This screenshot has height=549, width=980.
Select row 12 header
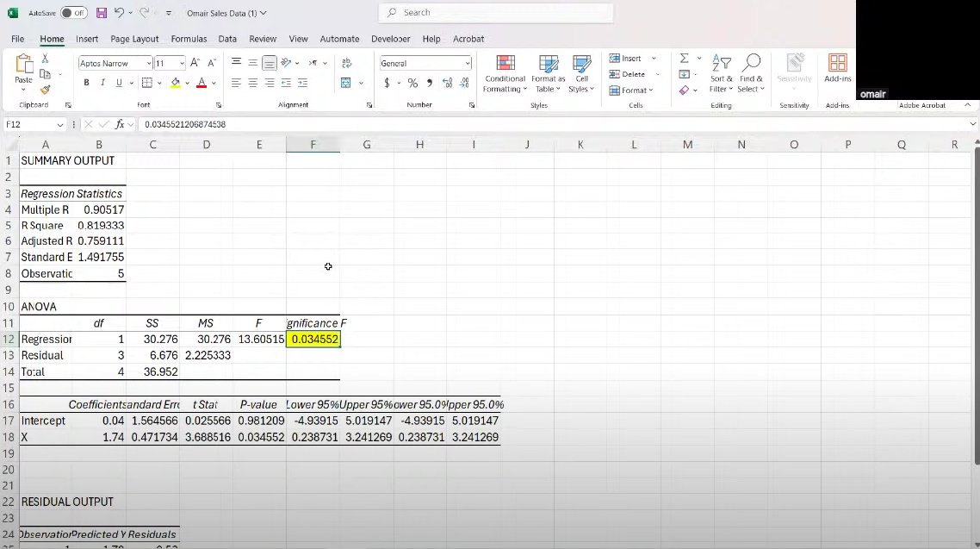9,339
